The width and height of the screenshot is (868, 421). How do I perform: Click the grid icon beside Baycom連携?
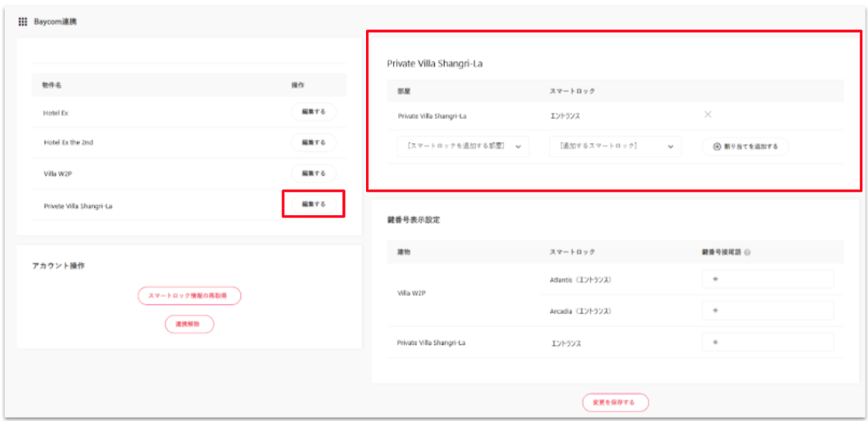[x=22, y=21]
